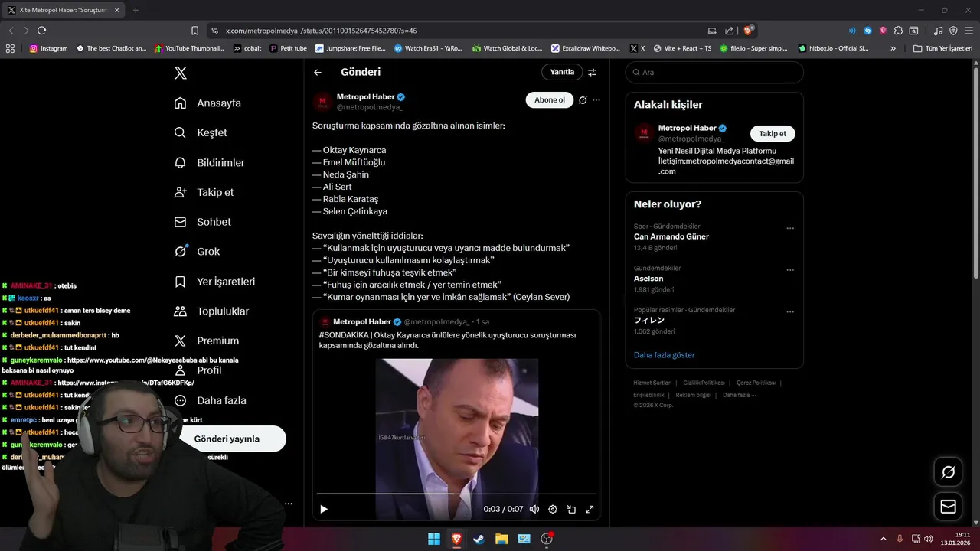Open floating messages envelope button

pos(948,507)
